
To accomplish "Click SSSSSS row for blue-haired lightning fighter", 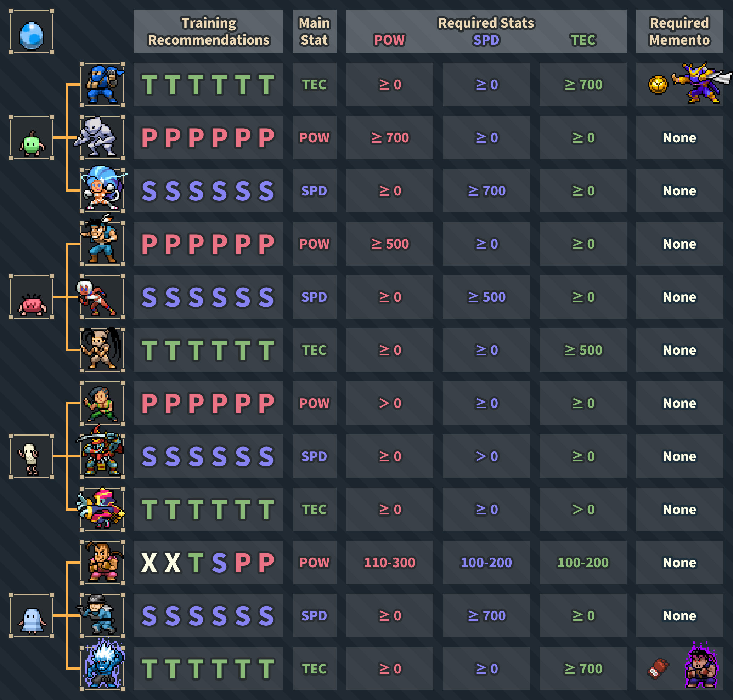I will 208,191.
